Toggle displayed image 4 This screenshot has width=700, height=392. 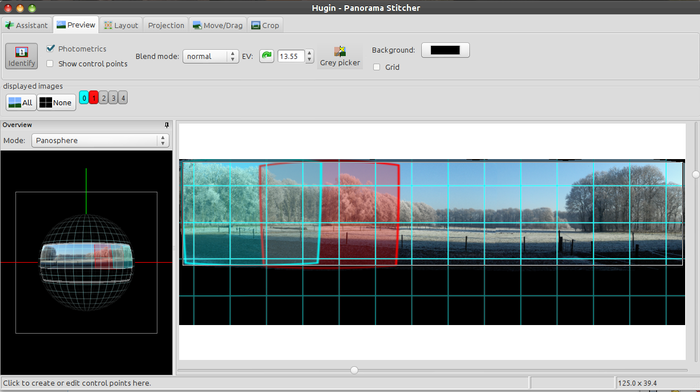[x=123, y=98]
